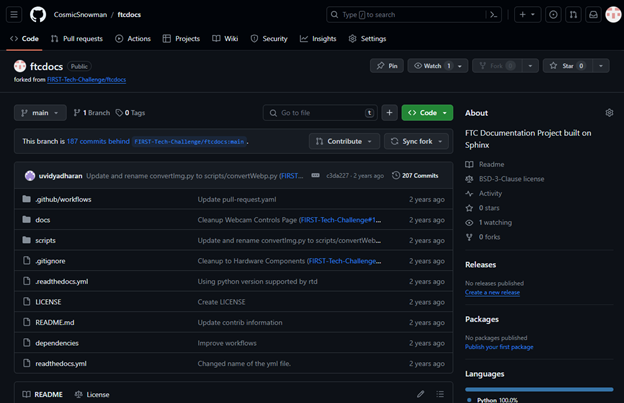
Task: Pin the ftcdocs repository
Action: pyautogui.click(x=387, y=66)
